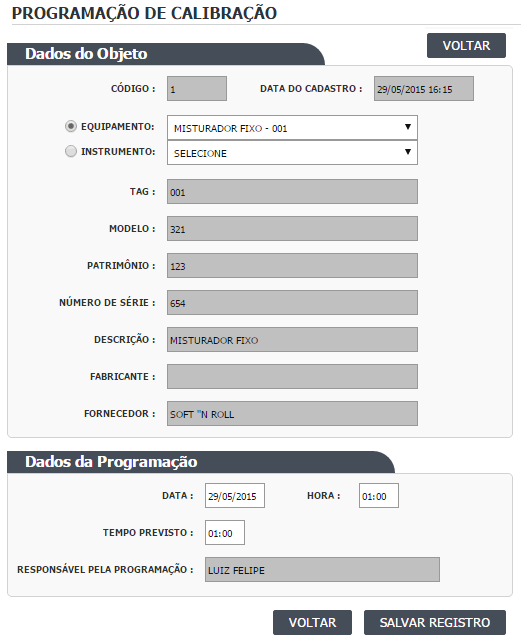Click the MODELO field showing 321
Viewport: 521px width, 644px height.
(x=292, y=228)
